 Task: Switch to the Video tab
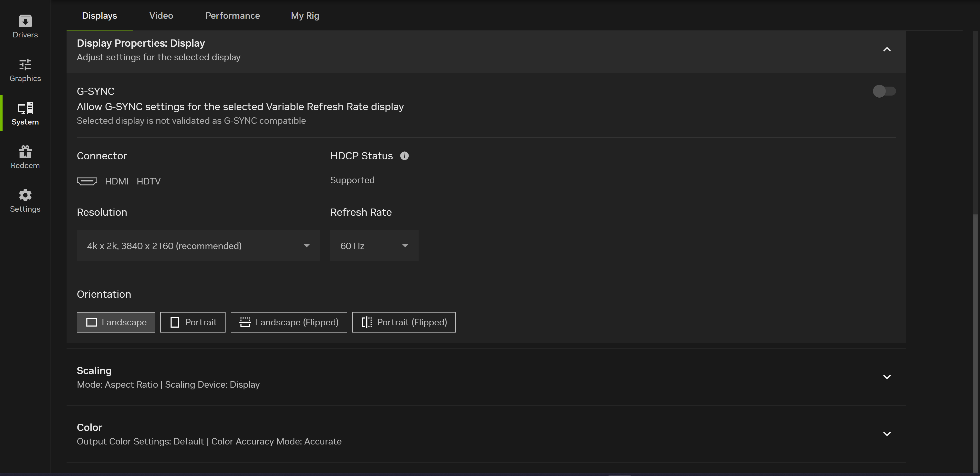point(161,16)
